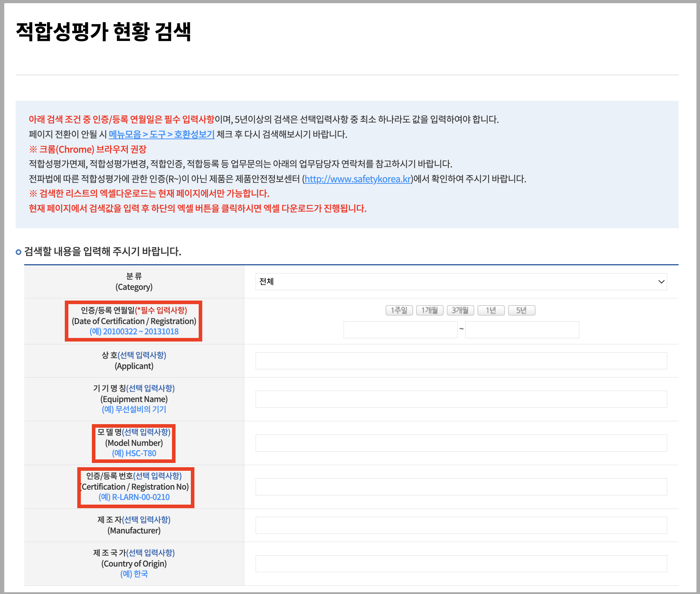700x594 pixels.
Task: Focus the Equipment Name input field
Action: pyautogui.click(x=461, y=399)
